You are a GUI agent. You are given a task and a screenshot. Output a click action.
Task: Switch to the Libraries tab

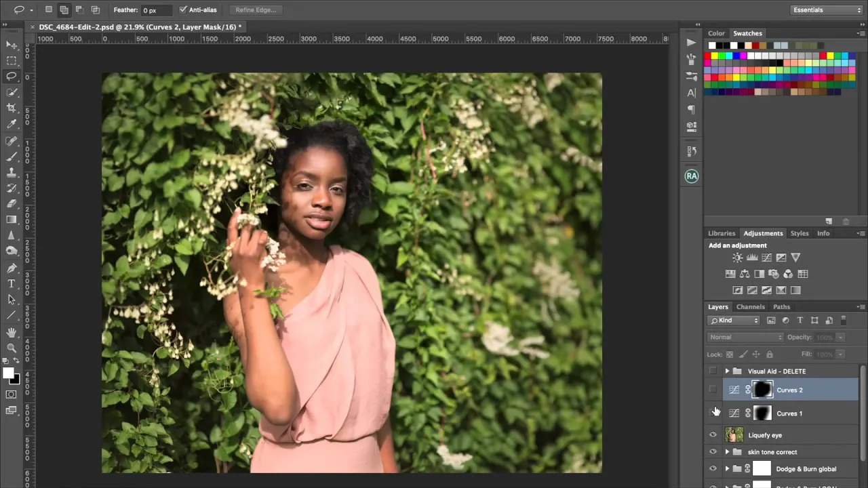722,233
